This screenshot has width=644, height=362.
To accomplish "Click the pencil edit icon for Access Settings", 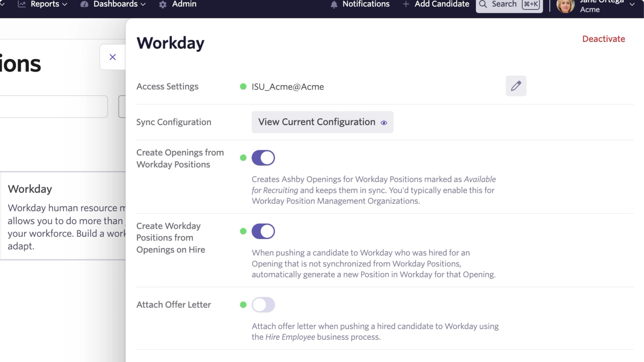I will [x=516, y=86].
